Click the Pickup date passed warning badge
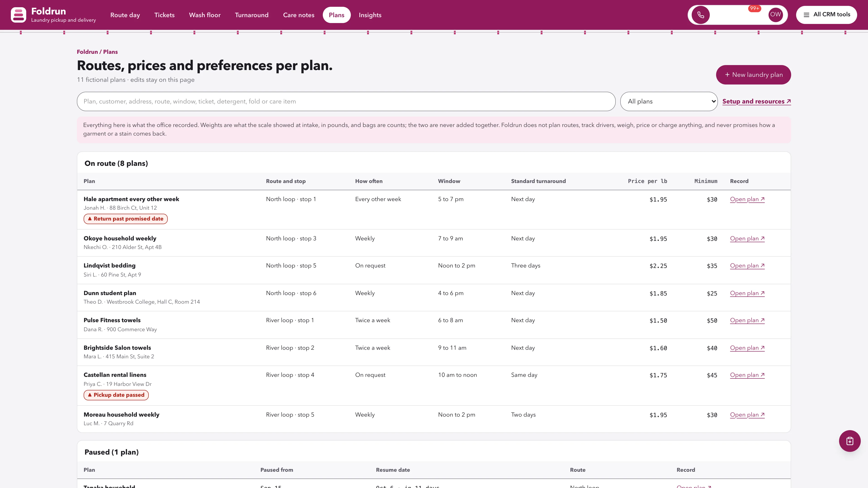The width and height of the screenshot is (868, 488). click(116, 395)
